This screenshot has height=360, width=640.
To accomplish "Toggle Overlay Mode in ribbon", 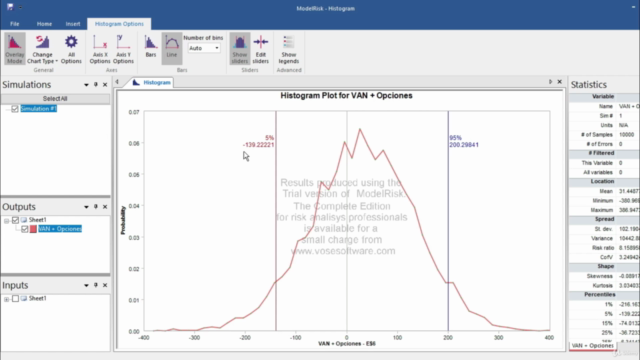I will 15,49.
